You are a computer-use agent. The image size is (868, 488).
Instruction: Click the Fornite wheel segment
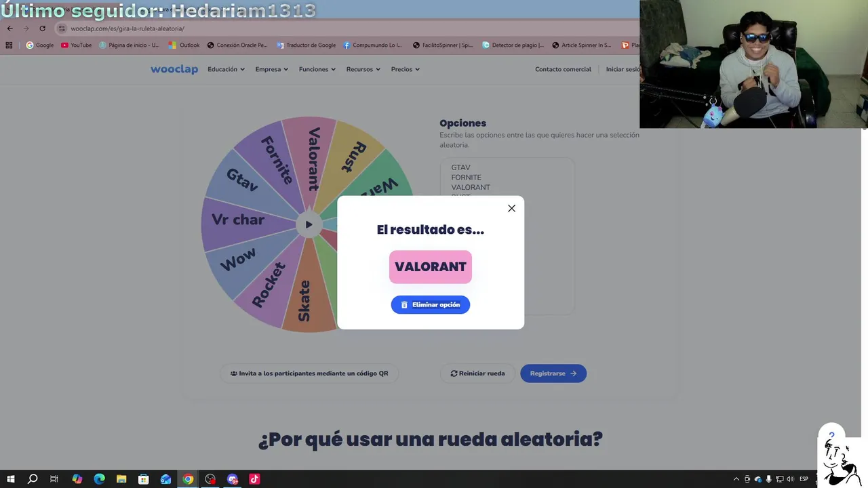(x=276, y=161)
